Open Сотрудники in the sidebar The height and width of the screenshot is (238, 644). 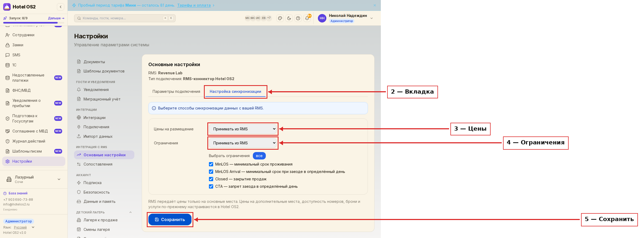[x=34, y=35]
